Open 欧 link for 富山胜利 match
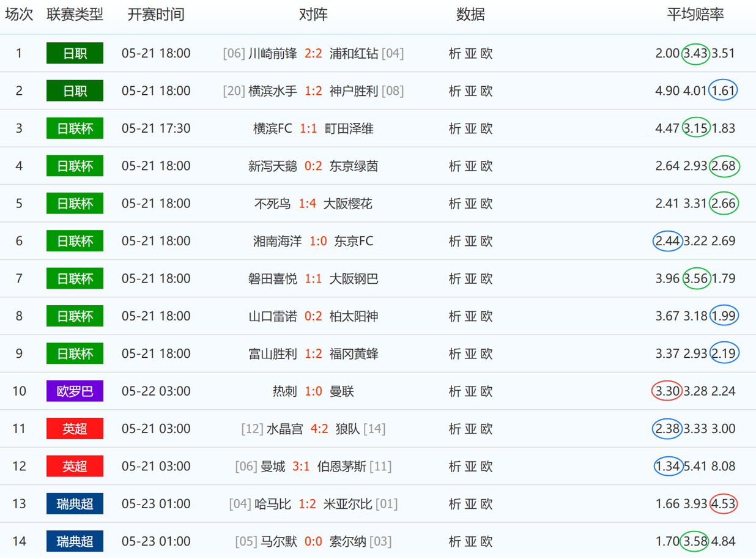Screen dimensions: 756x559 486,354
